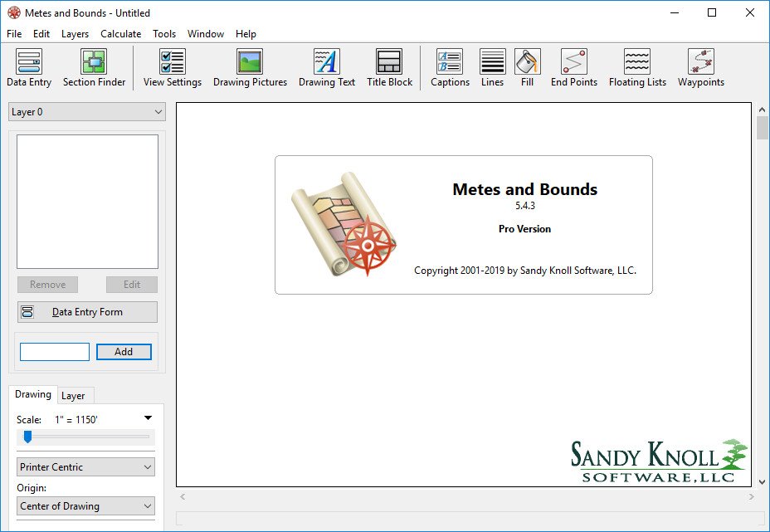Open the Printer Centric dropdown
Viewport: 770px width, 532px height.
(x=86, y=467)
